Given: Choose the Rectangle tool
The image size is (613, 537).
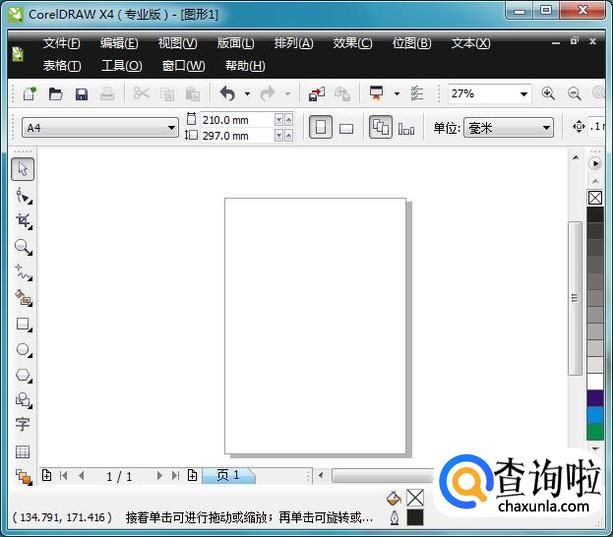Looking at the screenshot, I should tap(22, 324).
